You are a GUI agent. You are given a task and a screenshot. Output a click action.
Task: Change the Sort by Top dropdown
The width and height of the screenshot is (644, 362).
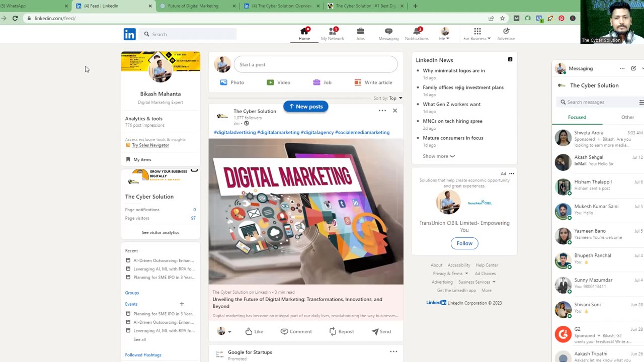(x=395, y=98)
